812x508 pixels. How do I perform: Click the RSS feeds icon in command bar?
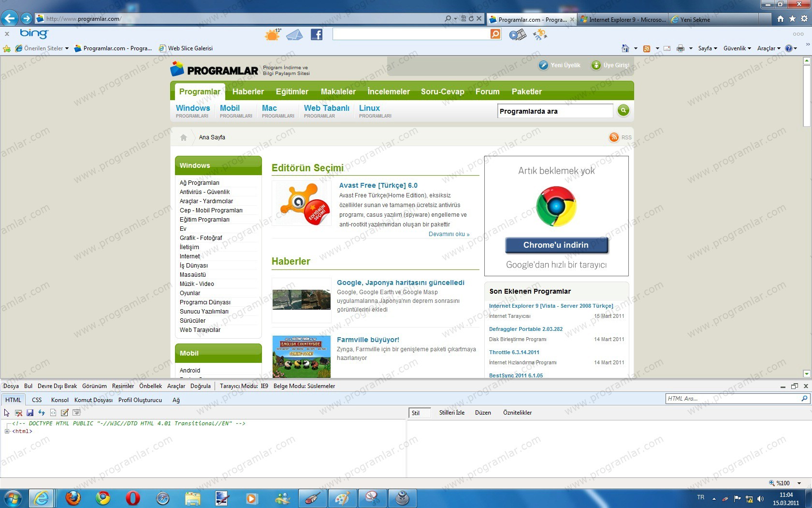(647, 48)
